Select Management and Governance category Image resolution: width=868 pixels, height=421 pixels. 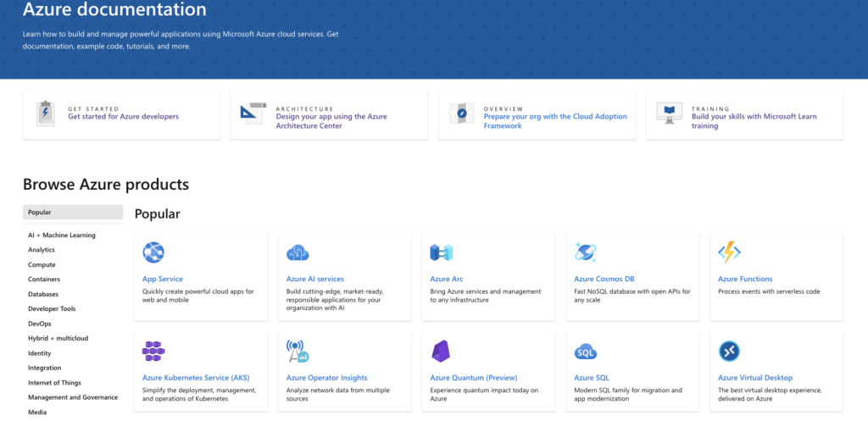coord(73,397)
